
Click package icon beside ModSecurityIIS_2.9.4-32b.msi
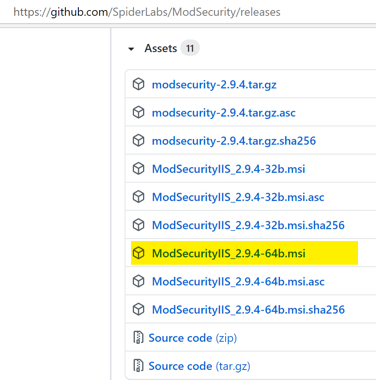click(138, 169)
